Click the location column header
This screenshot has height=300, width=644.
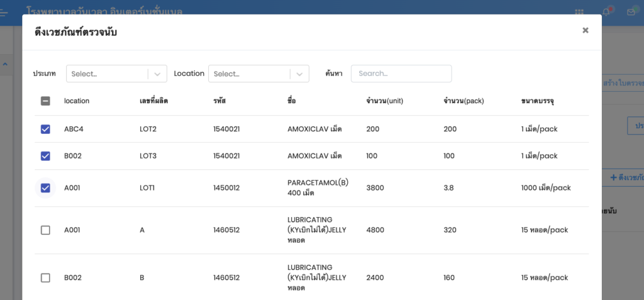[77, 101]
